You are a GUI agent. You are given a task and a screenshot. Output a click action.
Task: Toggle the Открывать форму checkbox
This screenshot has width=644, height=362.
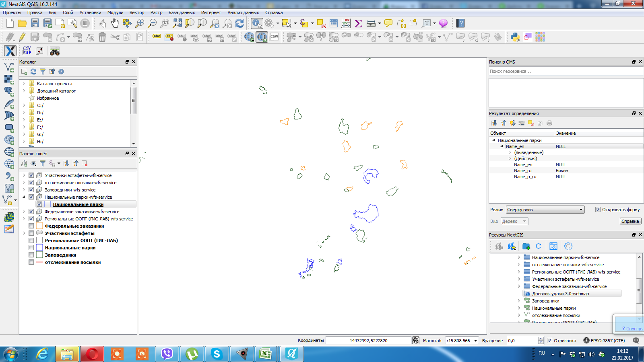click(598, 210)
